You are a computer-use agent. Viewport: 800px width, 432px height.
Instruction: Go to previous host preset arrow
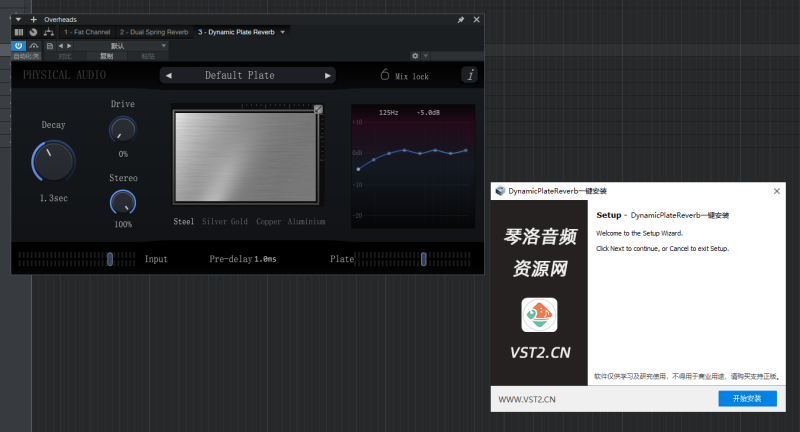(x=61, y=46)
